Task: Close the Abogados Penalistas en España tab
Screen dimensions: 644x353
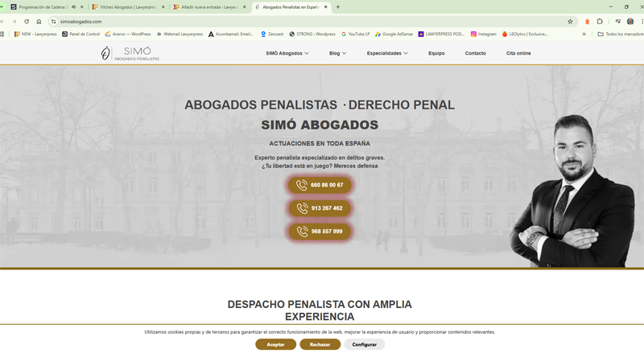Action: click(x=326, y=7)
